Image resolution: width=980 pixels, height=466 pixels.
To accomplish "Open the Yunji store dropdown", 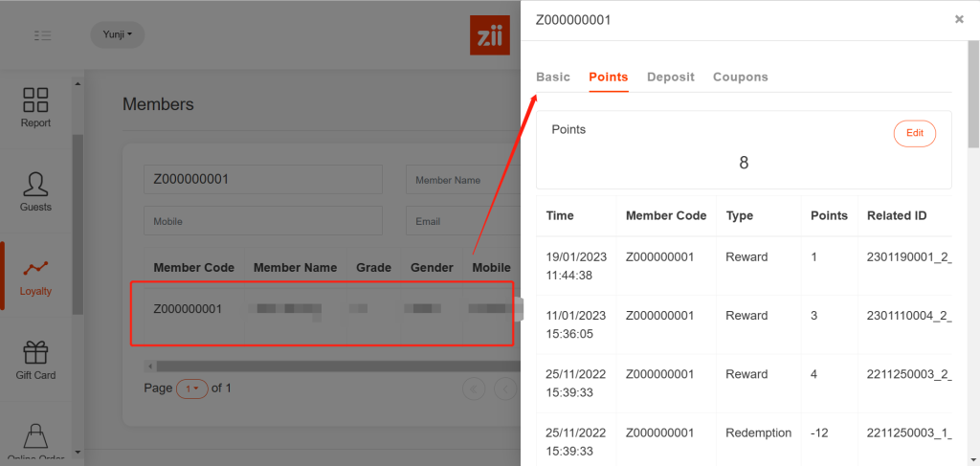I will [117, 35].
